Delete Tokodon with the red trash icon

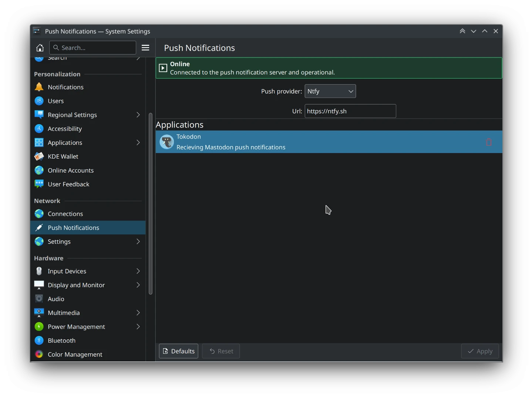pos(489,142)
